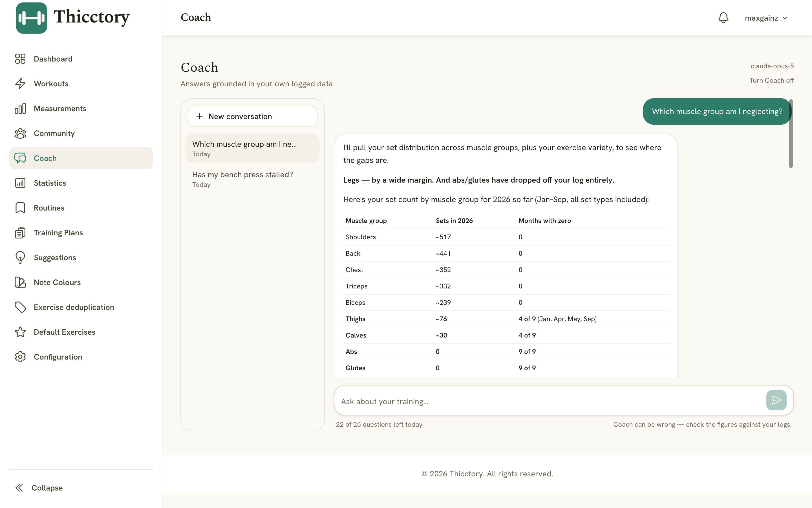Go to the Workouts lightning icon
The height and width of the screenshot is (508, 812).
[x=20, y=84]
